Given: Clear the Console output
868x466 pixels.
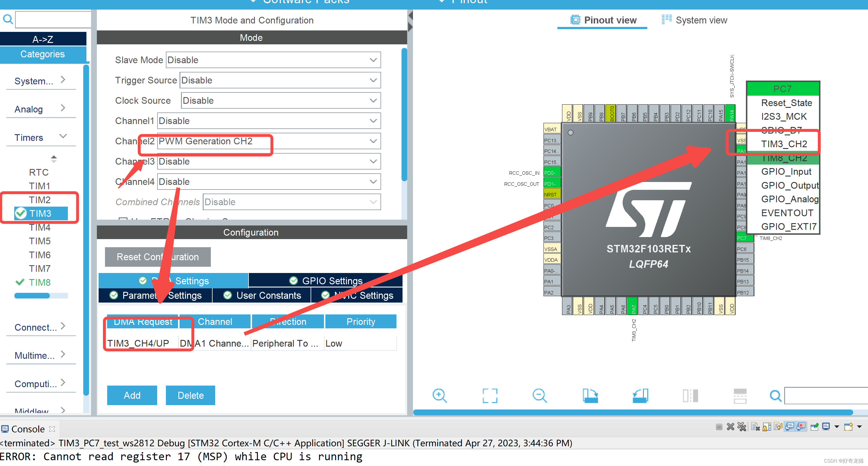Looking at the screenshot, I should (755, 427).
